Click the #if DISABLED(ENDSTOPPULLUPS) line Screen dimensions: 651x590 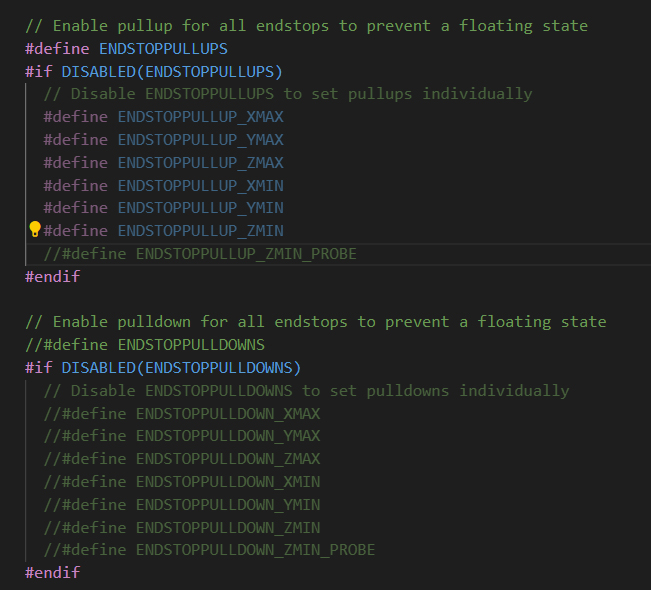click(154, 72)
